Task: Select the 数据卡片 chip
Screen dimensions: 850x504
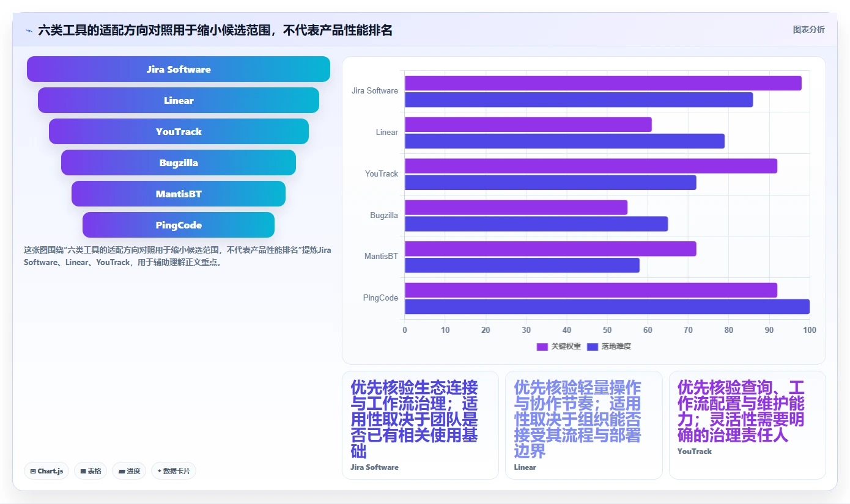Action: click(x=174, y=471)
